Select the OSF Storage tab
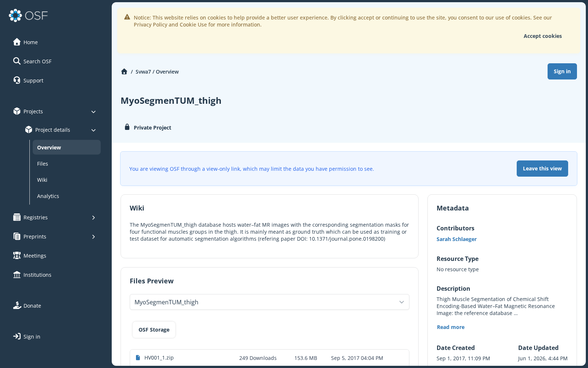Screen dimensions: 588x368 [x=154, y=330]
